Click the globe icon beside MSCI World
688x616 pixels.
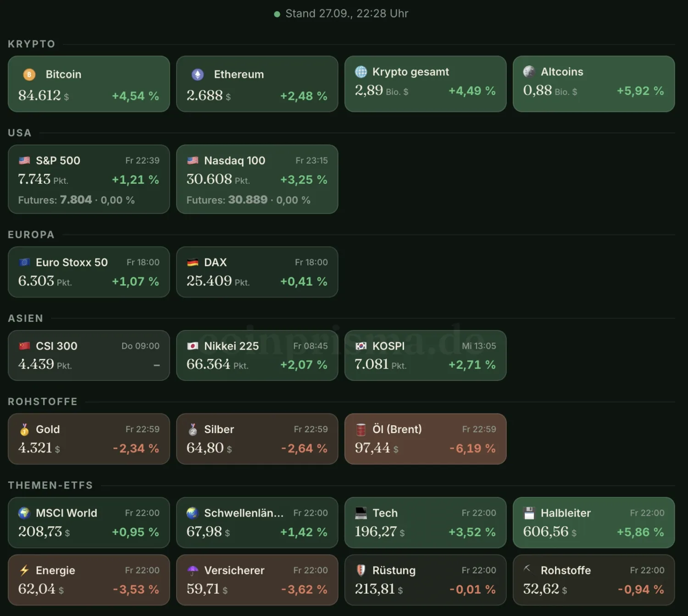[24, 513]
